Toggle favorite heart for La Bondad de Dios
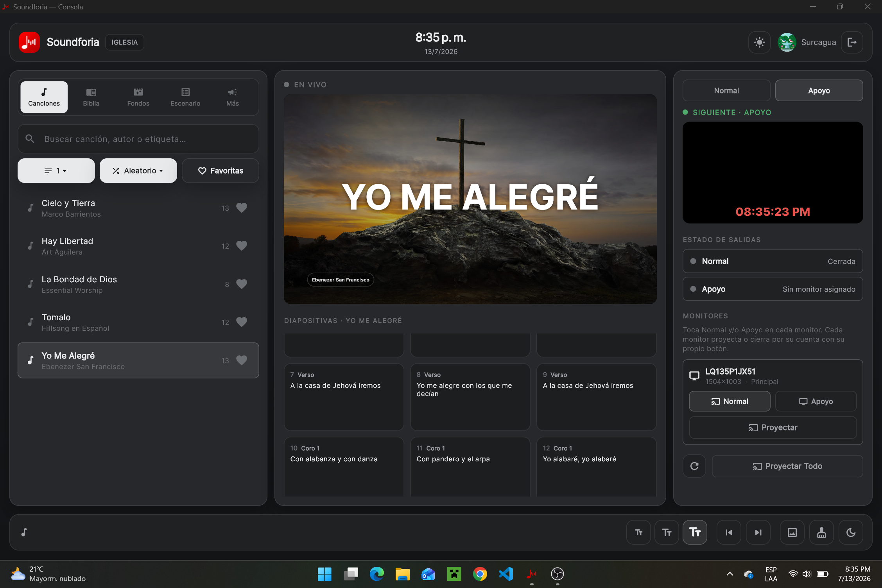 point(242,284)
